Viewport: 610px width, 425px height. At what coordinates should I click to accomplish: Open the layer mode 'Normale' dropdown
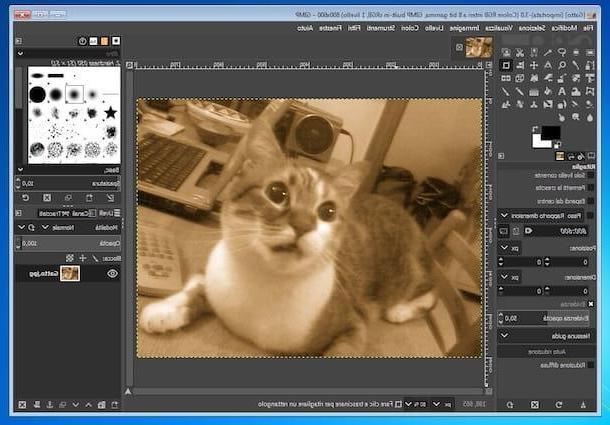[57, 227]
